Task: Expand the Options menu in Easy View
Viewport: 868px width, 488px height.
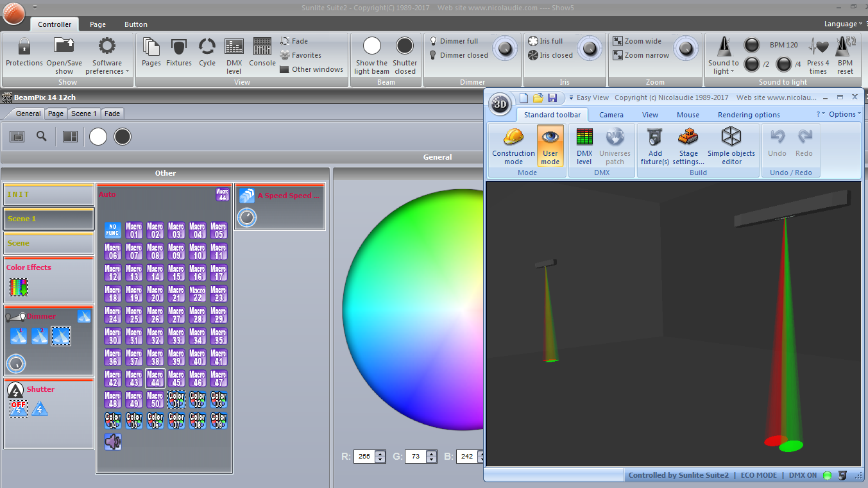Action: pos(844,114)
